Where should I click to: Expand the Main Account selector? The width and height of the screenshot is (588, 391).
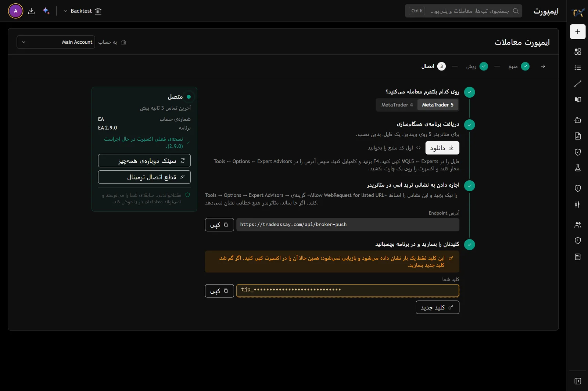click(x=56, y=42)
